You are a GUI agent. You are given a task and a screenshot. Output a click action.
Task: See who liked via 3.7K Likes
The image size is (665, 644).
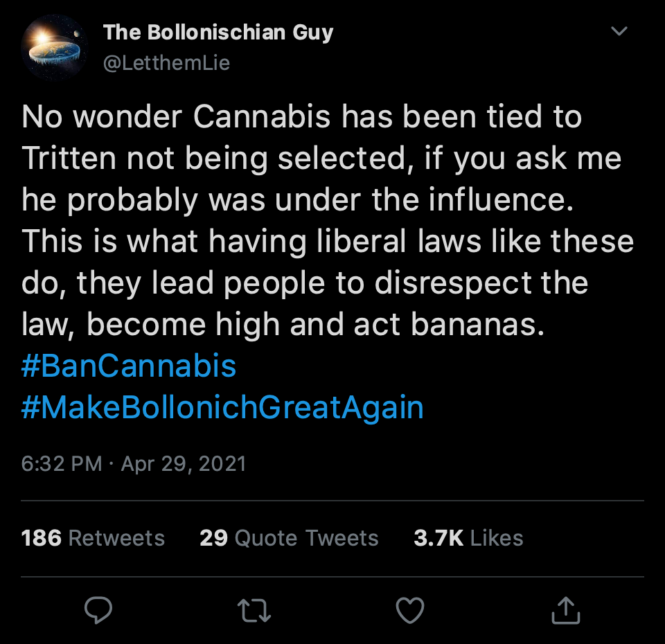tap(469, 538)
